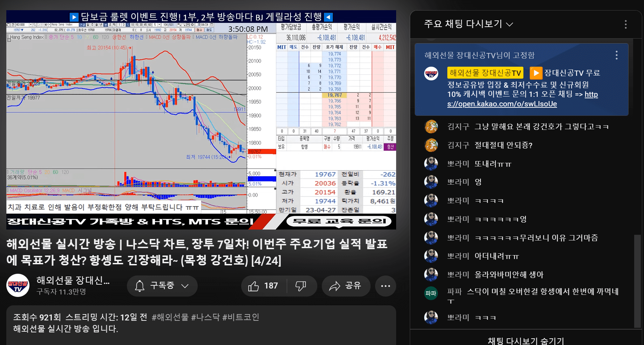Screen dimensions: 644x345
Task: Click the like thumbs-up button
Action: [253, 286]
